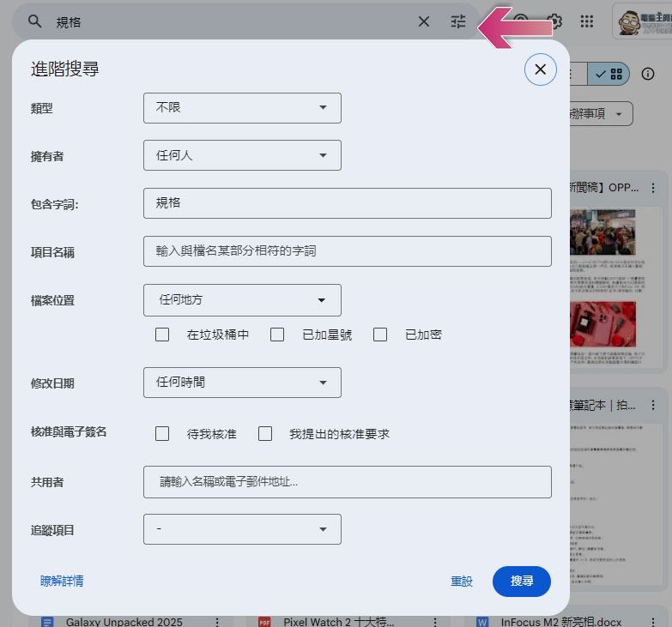Click the 共用者 name or email field
Screen dimensions: 672x627
347,482
